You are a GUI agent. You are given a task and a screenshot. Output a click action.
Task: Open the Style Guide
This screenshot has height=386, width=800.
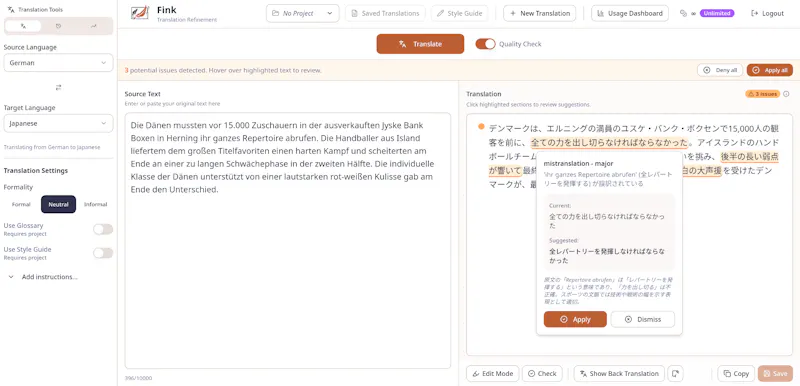(459, 13)
